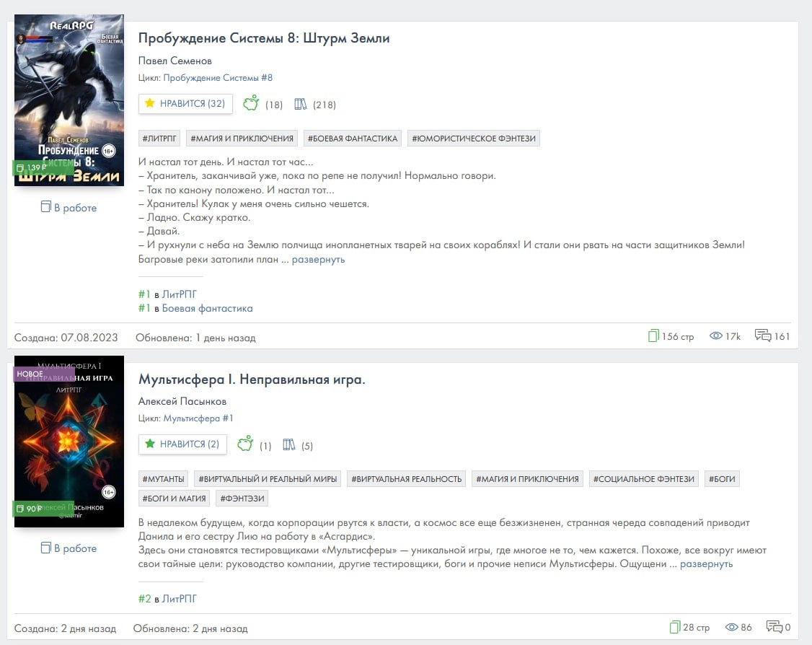Expand description of Пробуждение Системы 8
The width and height of the screenshot is (812, 645).
click(318, 259)
